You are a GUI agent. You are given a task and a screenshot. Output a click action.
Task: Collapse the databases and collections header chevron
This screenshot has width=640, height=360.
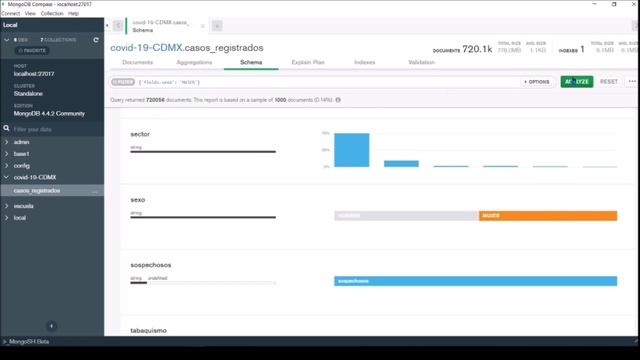[x=7, y=40]
